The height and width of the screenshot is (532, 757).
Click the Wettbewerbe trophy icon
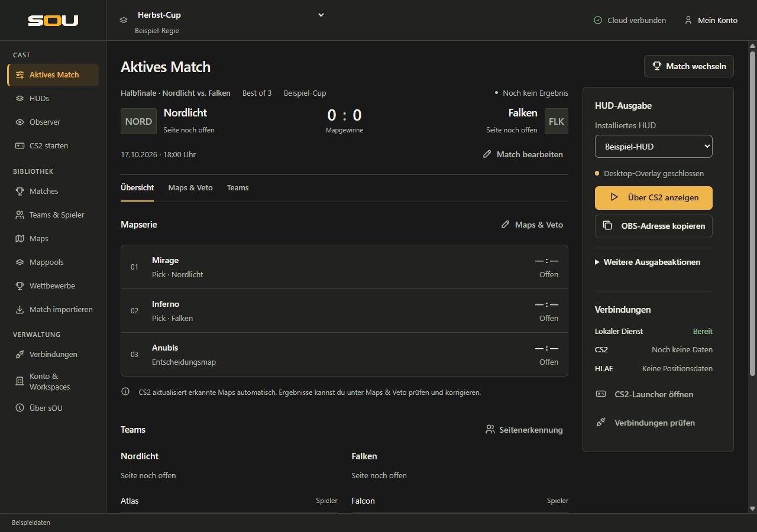[20, 286]
